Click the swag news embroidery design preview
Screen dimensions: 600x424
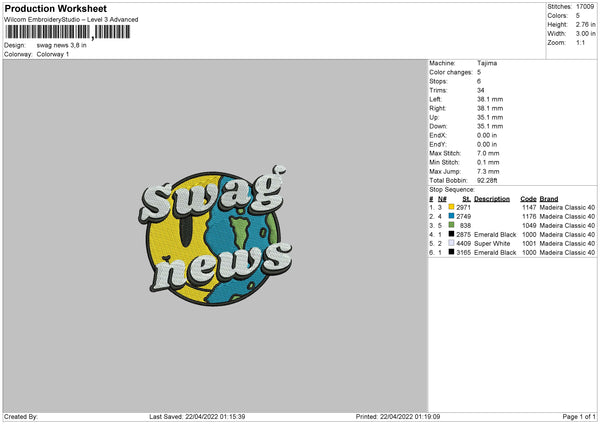point(215,236)
